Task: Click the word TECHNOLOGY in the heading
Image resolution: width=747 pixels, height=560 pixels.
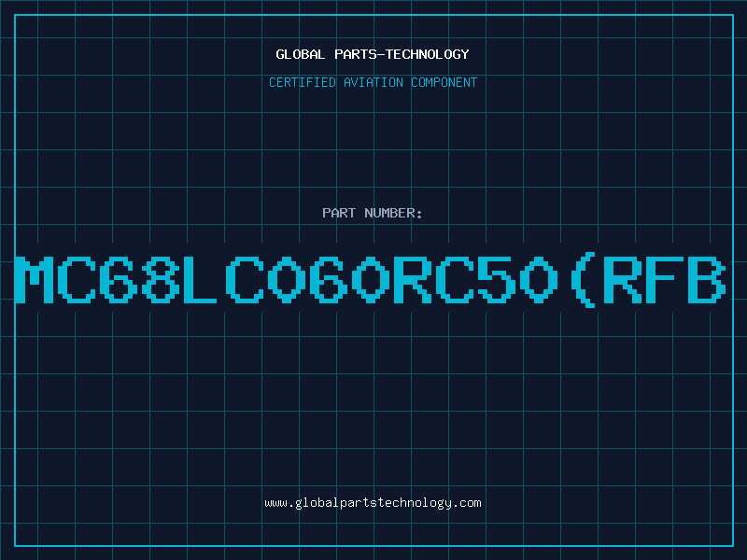Action: click(x=428, y=54)
